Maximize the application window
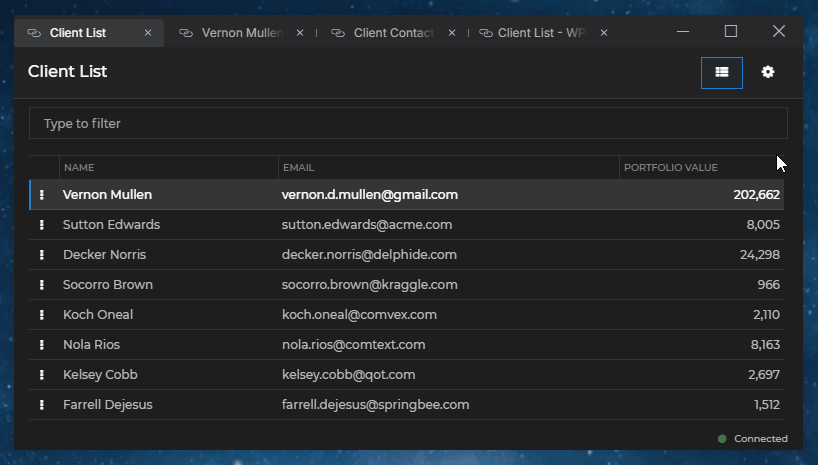Image resolution: width=818 pixels, height=465 pixels. (x=731, y=31)
